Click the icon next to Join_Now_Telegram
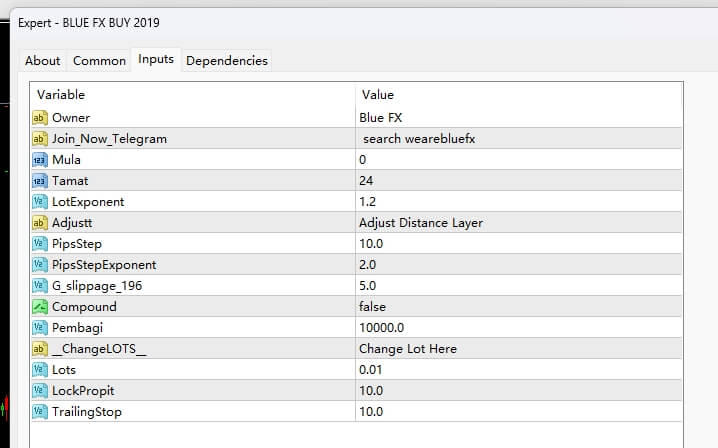718x448 pixels. tap(40, 139)
